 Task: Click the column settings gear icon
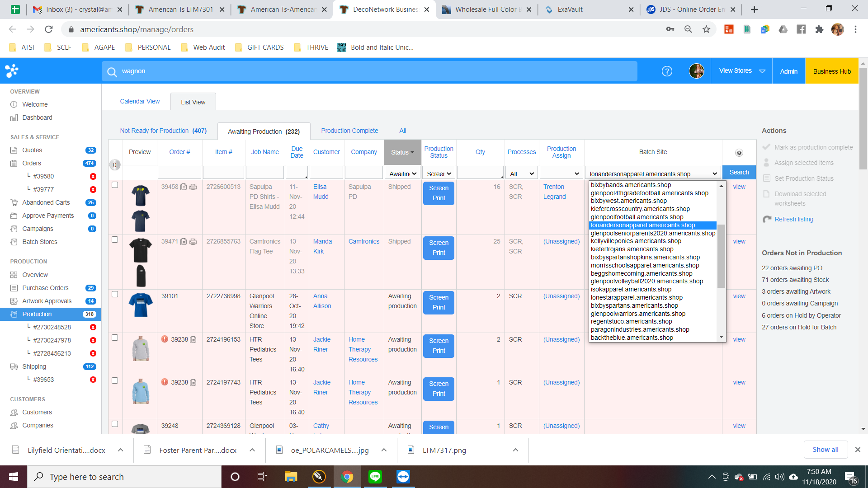[739, 153]
